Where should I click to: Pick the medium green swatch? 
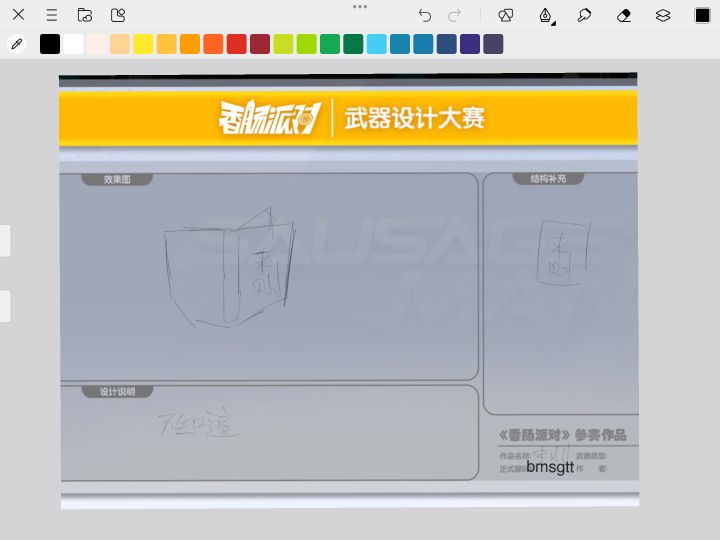click(330, 44)
